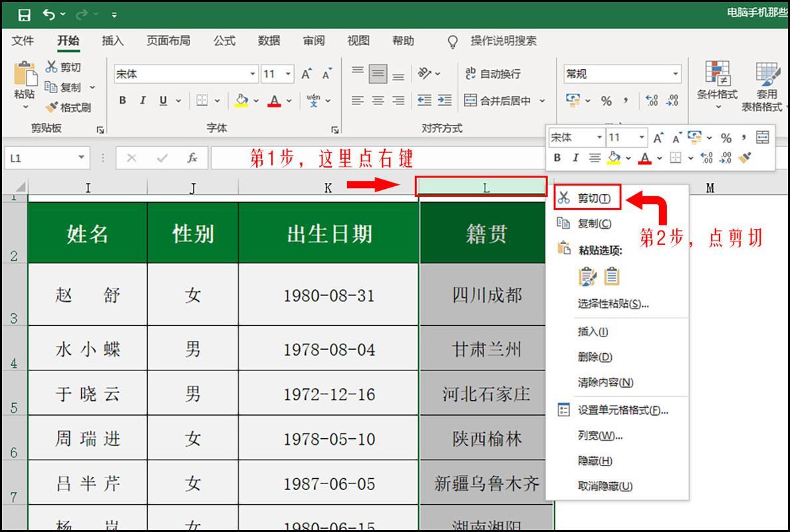Click the ribbon percent style icon
Screen dimensions: 790x532
click(606, 100)
